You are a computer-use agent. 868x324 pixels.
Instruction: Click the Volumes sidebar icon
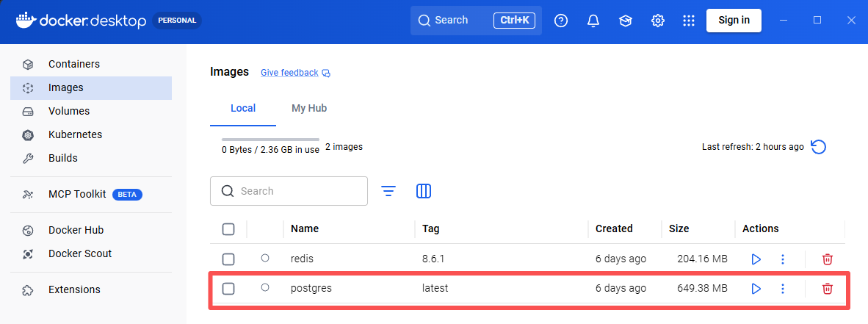tap(28, 112)
